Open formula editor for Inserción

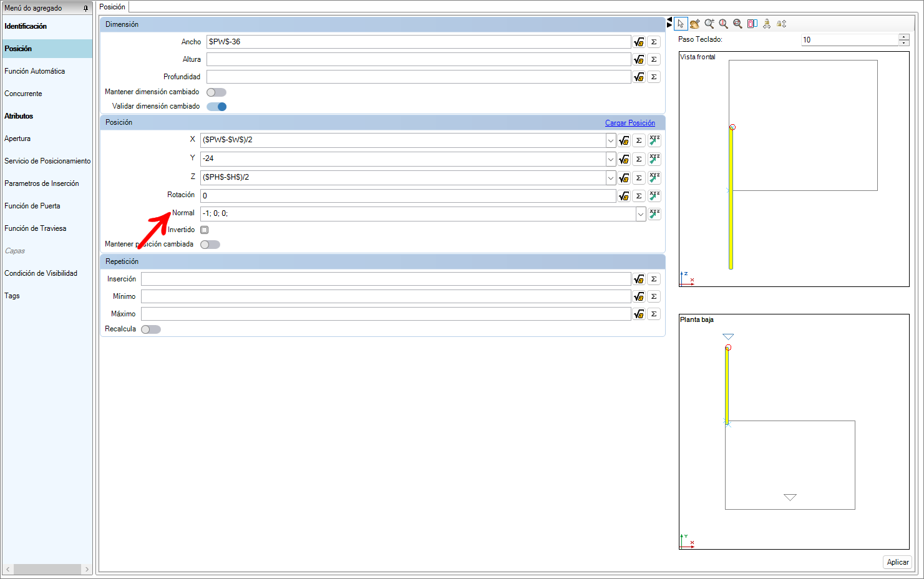pyautogui.click(x=639, y=279)
